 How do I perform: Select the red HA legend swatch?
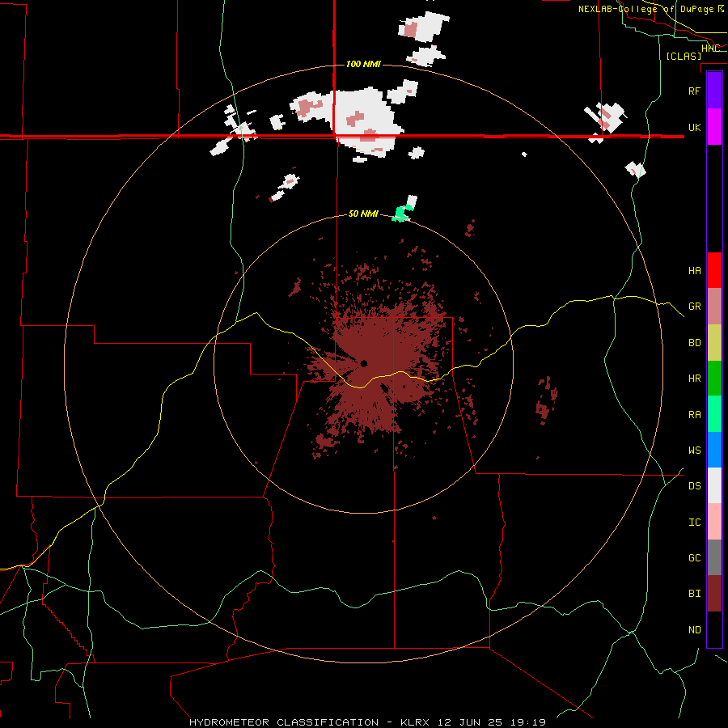pyautogui.click(x=714, y=270)
